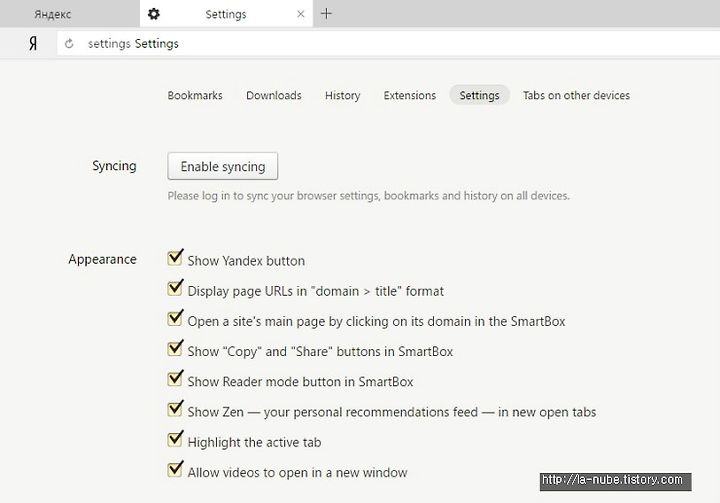720x503 pixels.
Task: Click the address bar showing settings
Action: 388,44
